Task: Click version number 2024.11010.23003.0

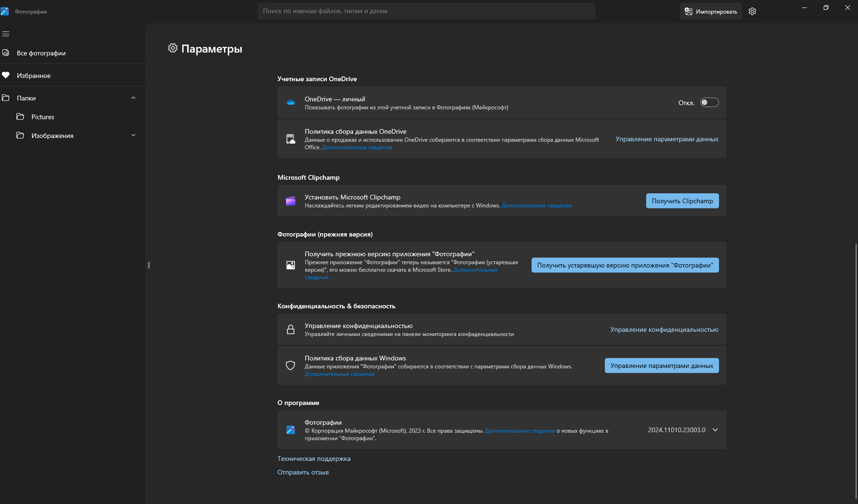Action: pos(676,430)
